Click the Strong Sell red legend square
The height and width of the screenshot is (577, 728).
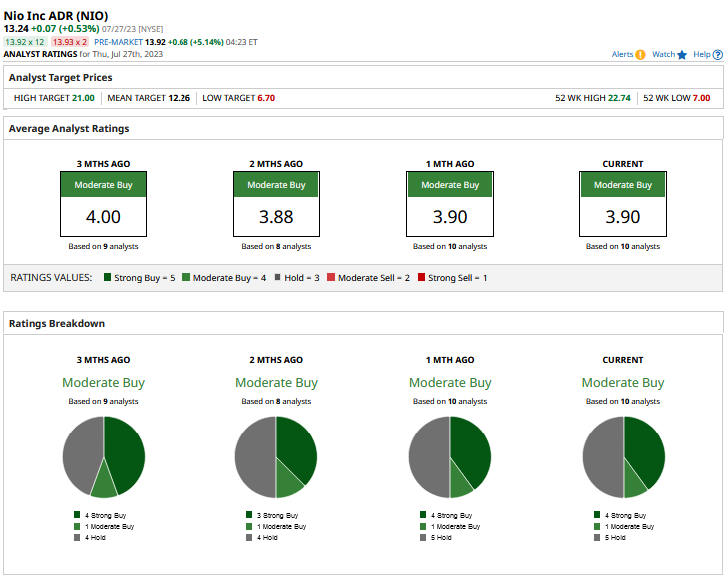tap(421, 277)
